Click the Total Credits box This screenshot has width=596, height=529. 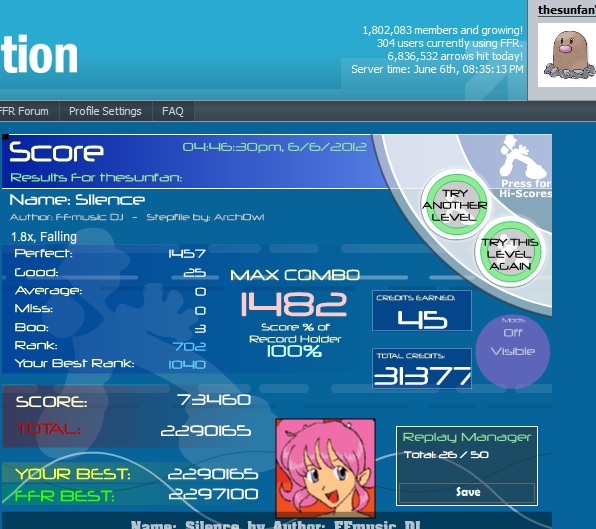pos(422,369)
